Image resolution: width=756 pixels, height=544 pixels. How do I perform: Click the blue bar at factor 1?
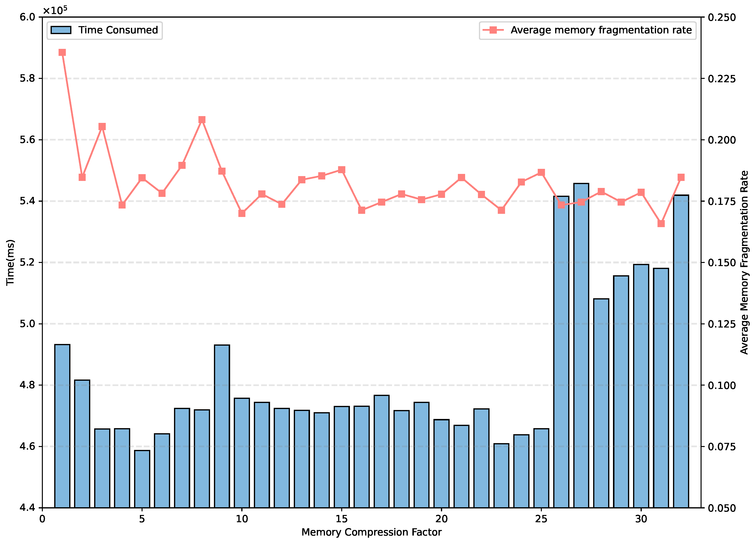coord(62,426)
